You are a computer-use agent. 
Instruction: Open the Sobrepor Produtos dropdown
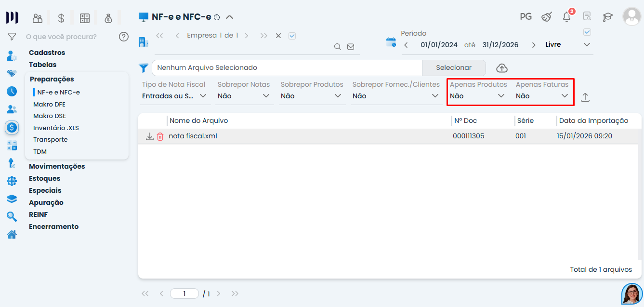[312, 96]
